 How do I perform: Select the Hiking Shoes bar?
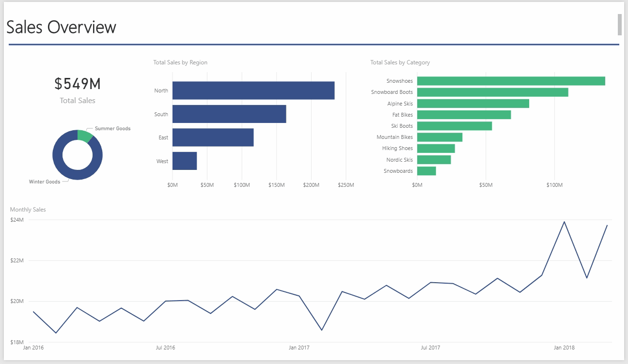(x=436, y=148)
